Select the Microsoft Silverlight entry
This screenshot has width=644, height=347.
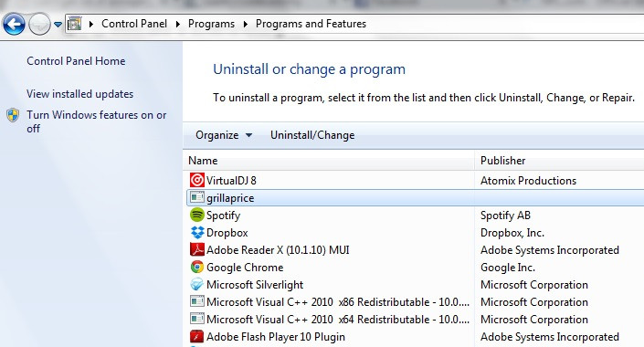pos(255,285)
